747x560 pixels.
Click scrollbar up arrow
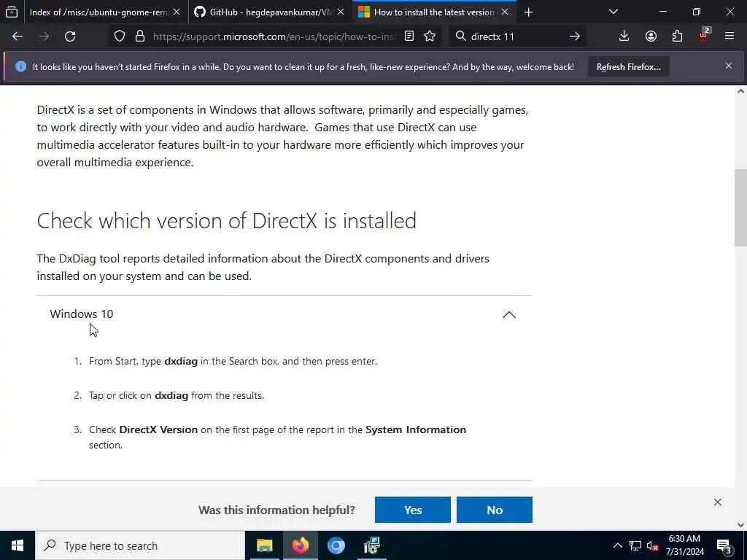point(740,91)
